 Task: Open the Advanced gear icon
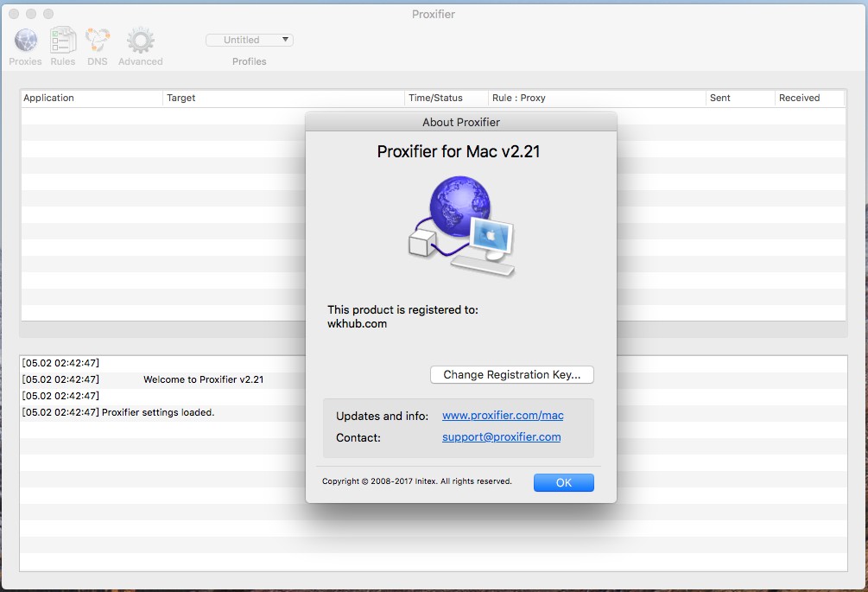coord(140,41)
